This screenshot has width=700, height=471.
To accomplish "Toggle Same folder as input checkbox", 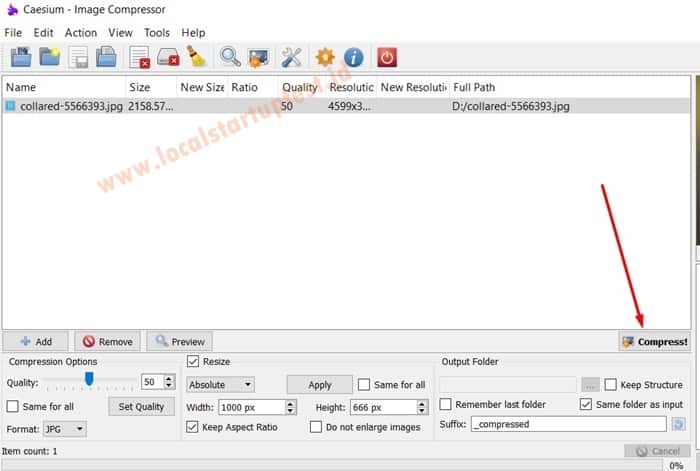I will (x=586, y=404).
